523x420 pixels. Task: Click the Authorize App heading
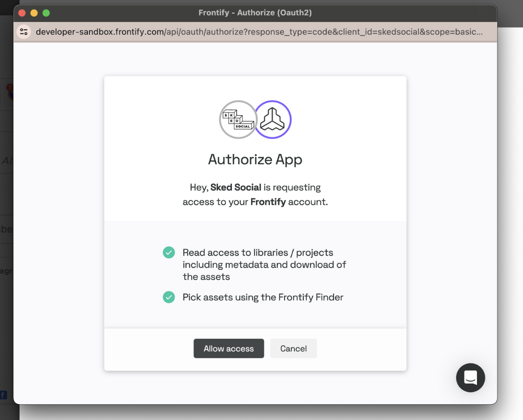(255, 159)
